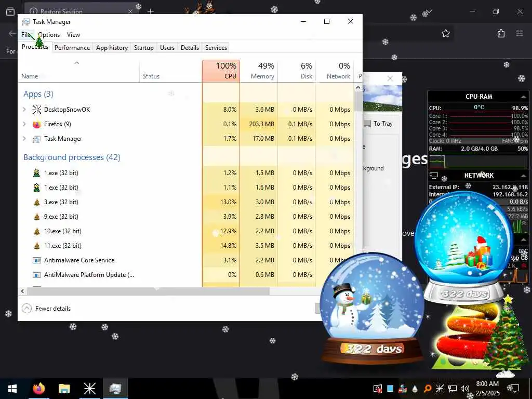Click the scroll-left arrow of process list
This screenshot has width=532, height=399.
[22, 291]
